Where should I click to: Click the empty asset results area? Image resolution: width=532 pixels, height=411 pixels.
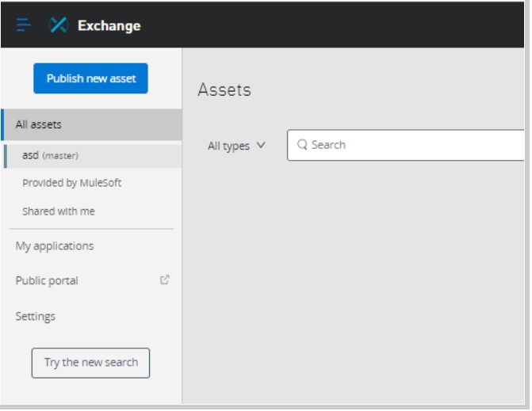tap(357, 277)
